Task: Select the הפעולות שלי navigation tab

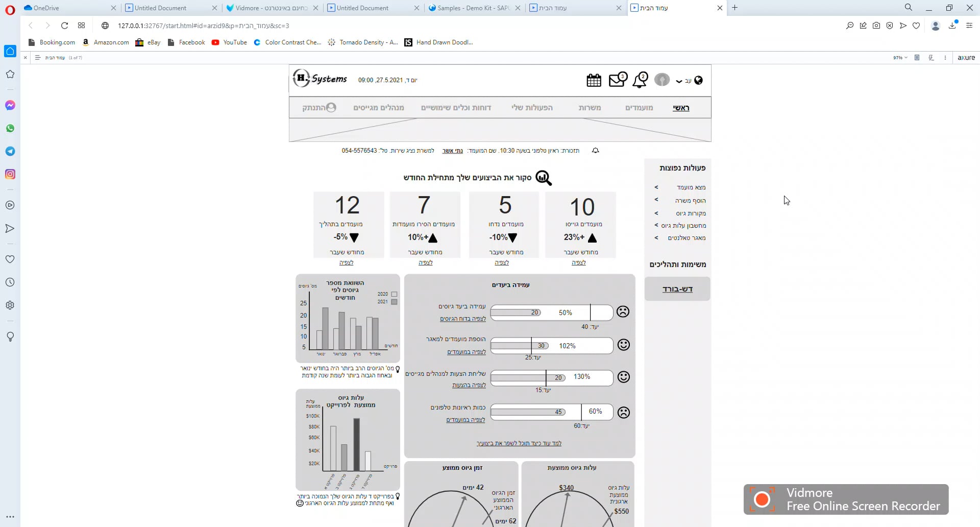Action: [532, 108]
